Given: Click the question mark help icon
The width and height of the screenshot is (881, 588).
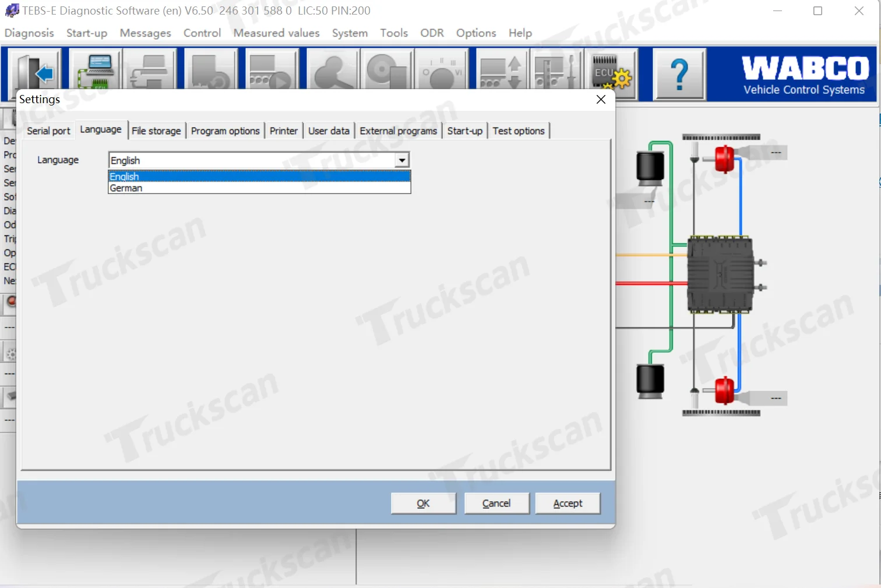Looking at the screenshot, I should coord(679,75).
